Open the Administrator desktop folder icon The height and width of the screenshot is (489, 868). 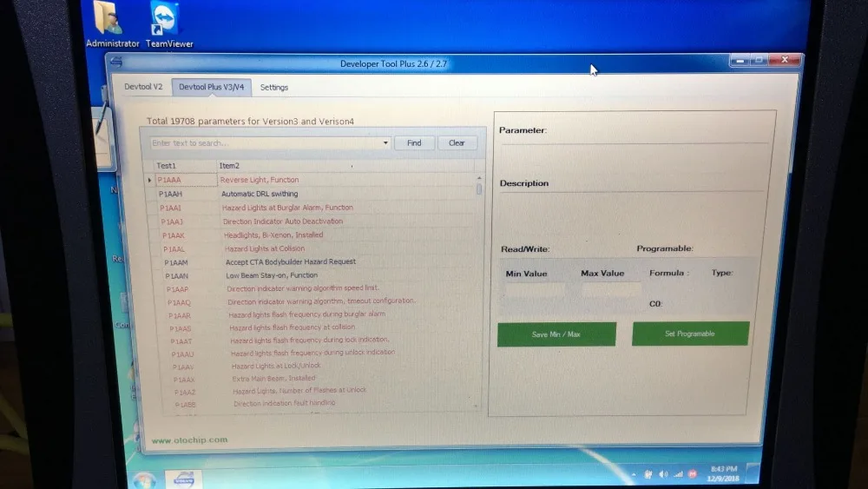point(110,23)
